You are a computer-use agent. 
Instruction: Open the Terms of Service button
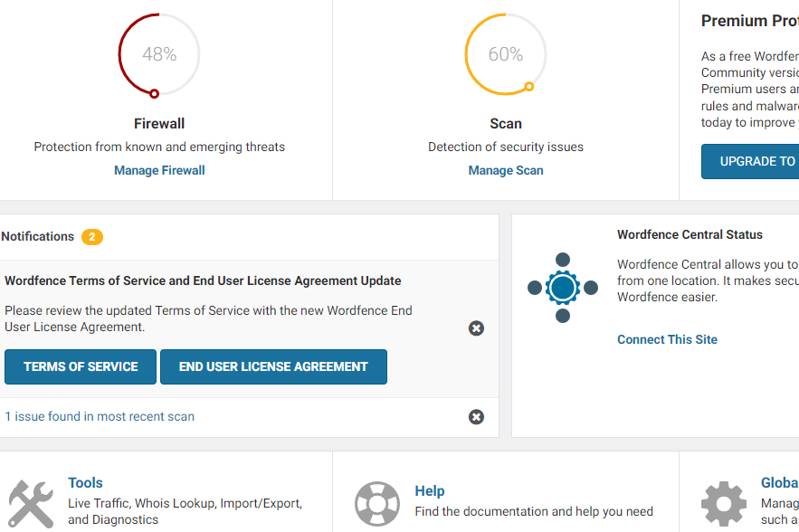pos(81,367)
